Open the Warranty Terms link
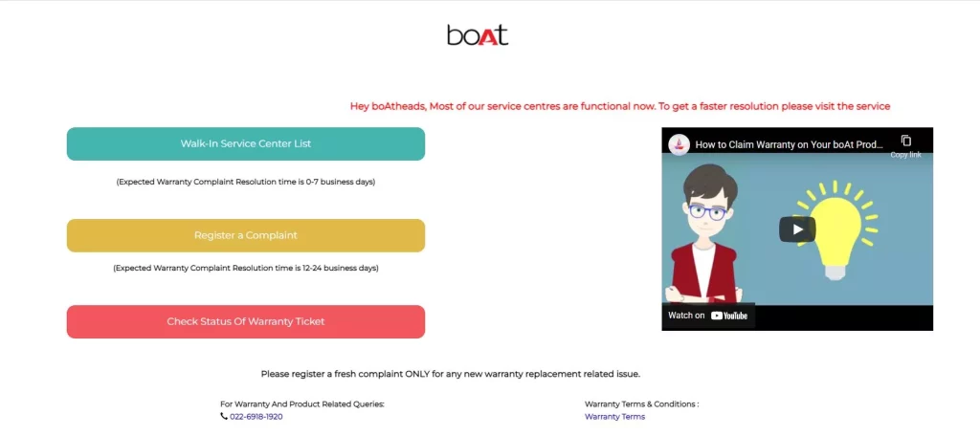This screenshot has width=980, height=436. click(x=615, y=417)
